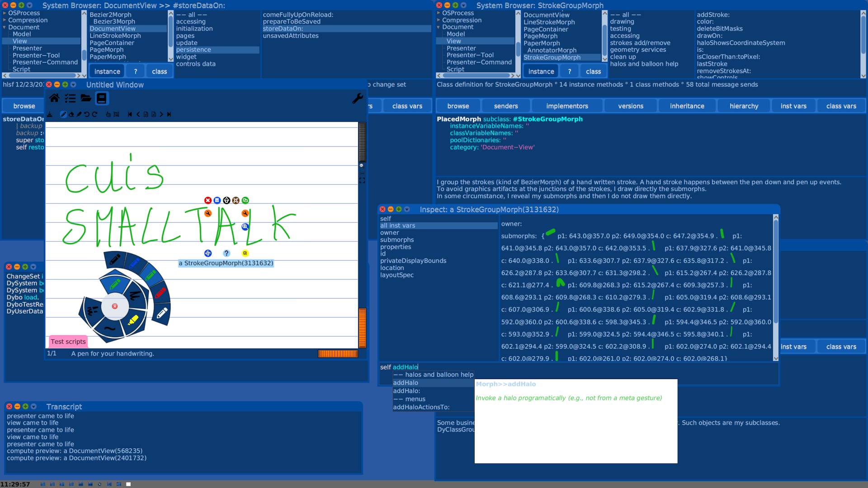Click the senders button in StrokeGroupMorph browser

click(505, 106)
